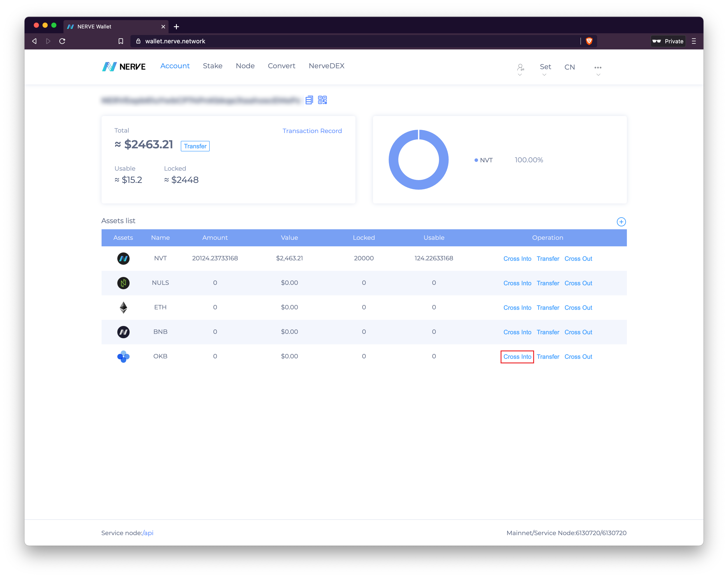Click Transfer for ETH
The width and height of the screenshot is (728, 578).
click(548, 308)
